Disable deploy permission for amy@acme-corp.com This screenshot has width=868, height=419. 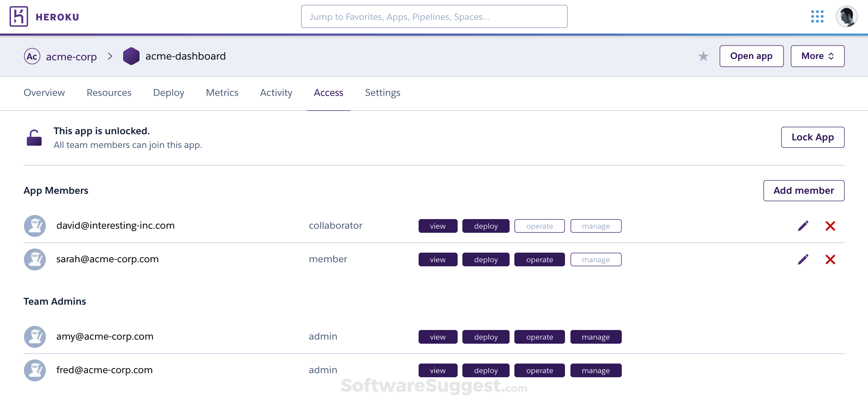(x=486, y=337)
